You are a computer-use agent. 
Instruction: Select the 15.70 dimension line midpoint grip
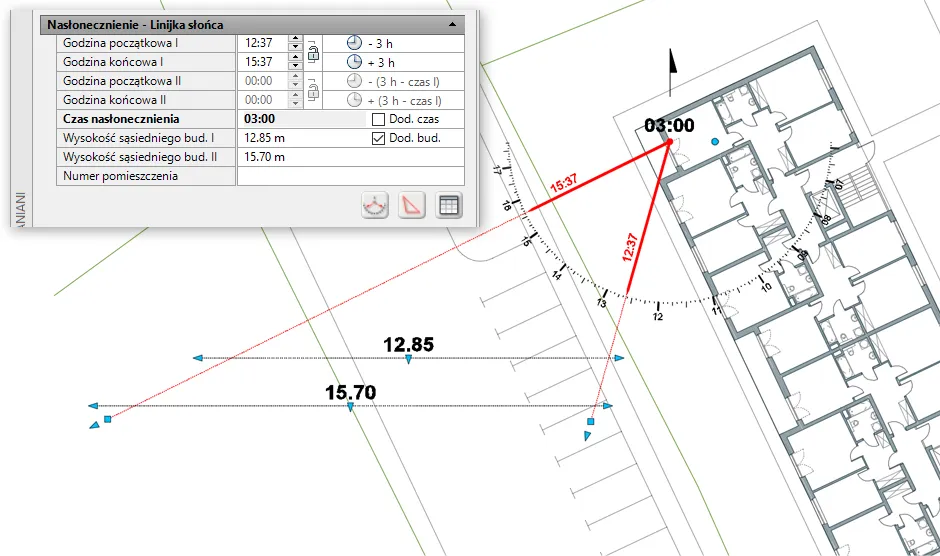pyautogui.click(x=350, y=406)
